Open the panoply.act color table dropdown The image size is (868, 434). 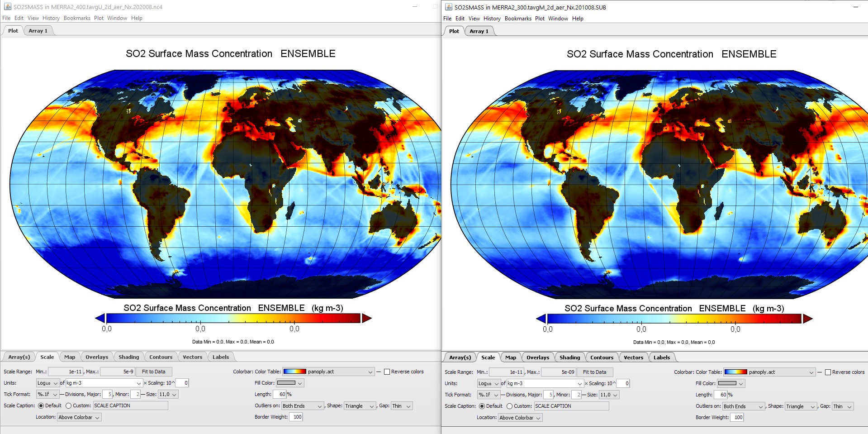coord(369,372)
